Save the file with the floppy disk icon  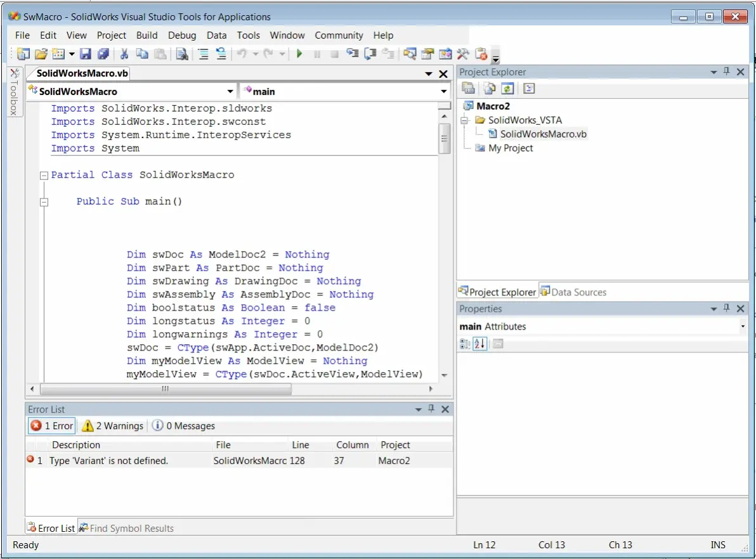pos(86,54)
